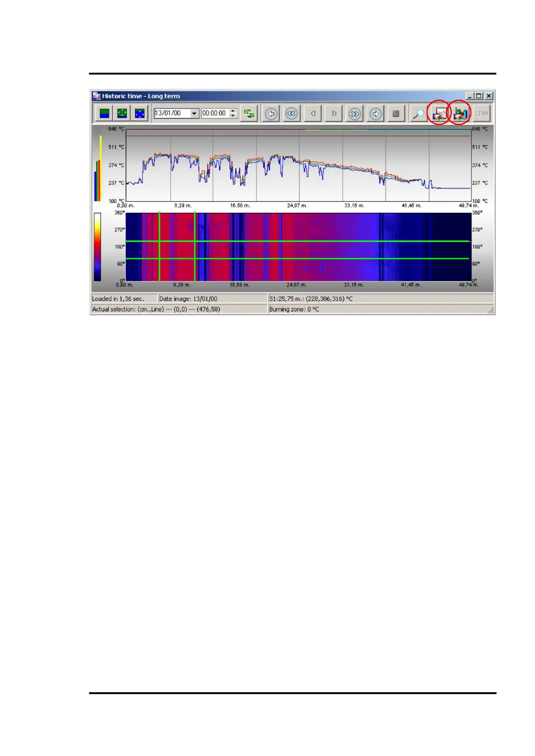Image resolution: width=535 pixels, height=756 pixels.
Task: Open the bar chart statistics icon
Action: click(460, 114)
